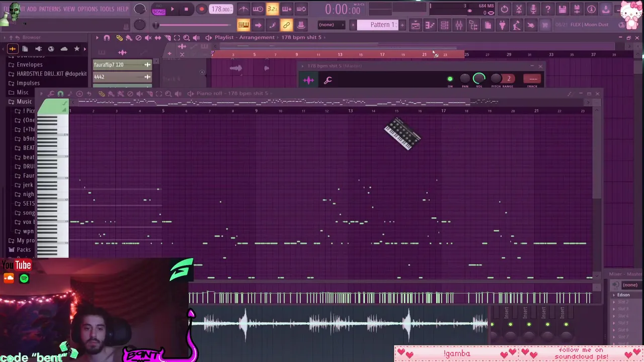Toggle the channel ON LED

pyautogui.click(x=450, y=79)
